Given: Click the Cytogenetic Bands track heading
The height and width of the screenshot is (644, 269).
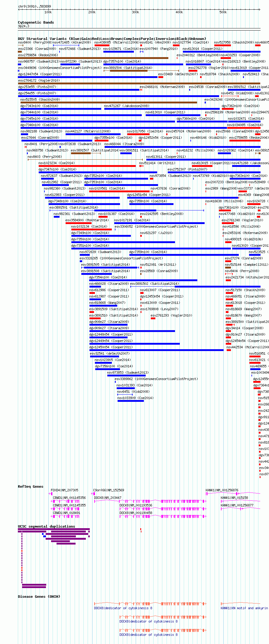Looking at the screenshot, I should click(x=36, y=22).
